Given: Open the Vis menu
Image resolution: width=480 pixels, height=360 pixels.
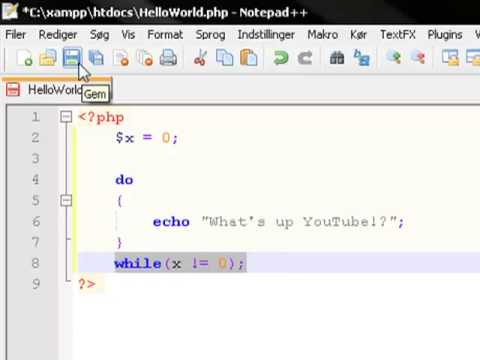Looking at the screenshot, I should click(128, 35).
